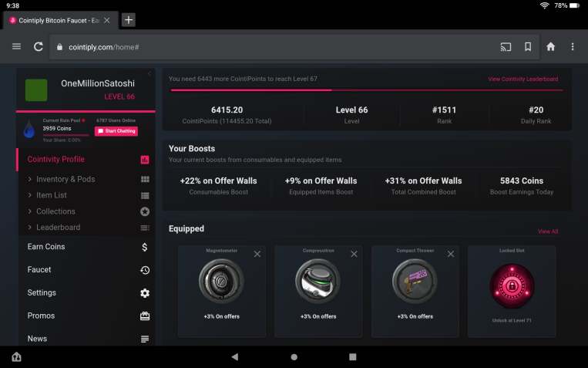The width and height of the screenshot is (588, 368).
Task: Expand the Collections chevron
Action: click(29, 211)
